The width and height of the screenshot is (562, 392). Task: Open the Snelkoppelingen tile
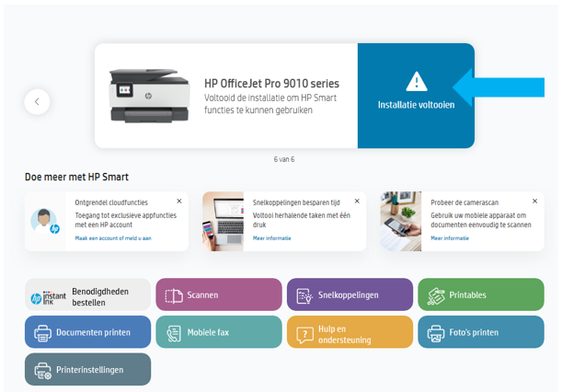(x=350, y=295)
